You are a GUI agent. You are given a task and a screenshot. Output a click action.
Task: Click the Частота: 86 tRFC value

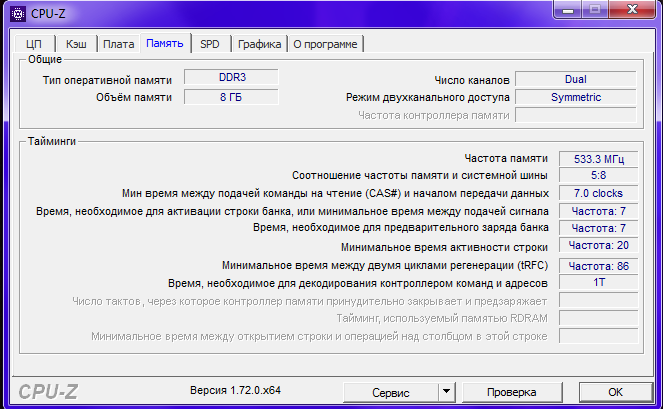598,266
